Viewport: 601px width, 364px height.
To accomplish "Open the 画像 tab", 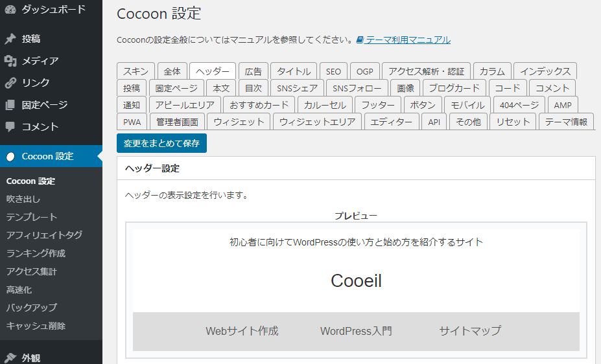I will point(405,88).
